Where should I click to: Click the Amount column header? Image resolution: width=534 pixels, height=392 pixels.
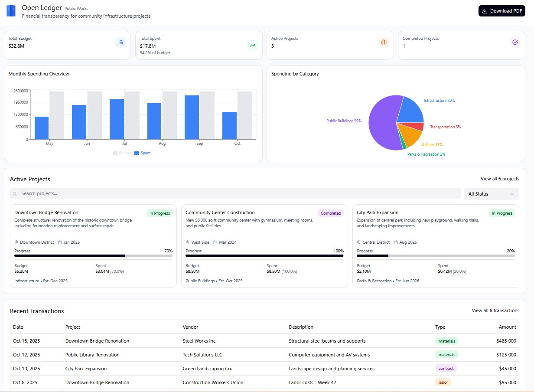tap(507, 327)
